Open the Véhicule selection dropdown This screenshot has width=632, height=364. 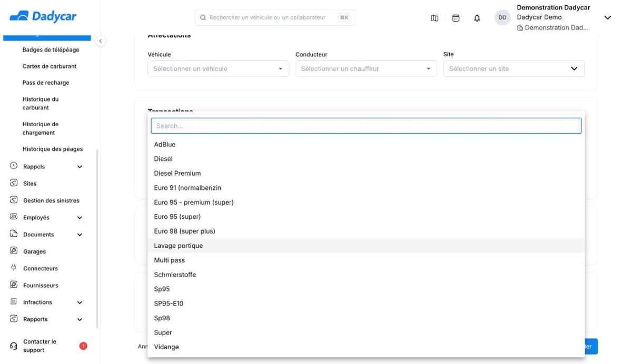coord(219,69)
